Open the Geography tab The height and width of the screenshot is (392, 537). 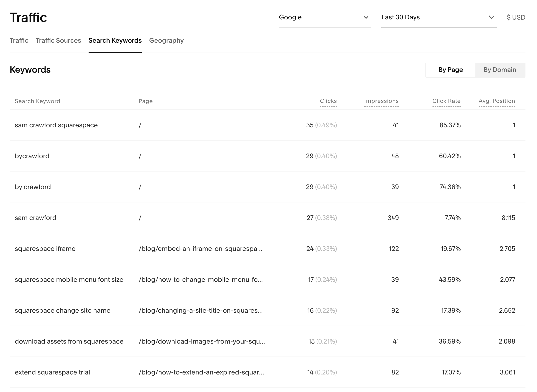point(166,41)
